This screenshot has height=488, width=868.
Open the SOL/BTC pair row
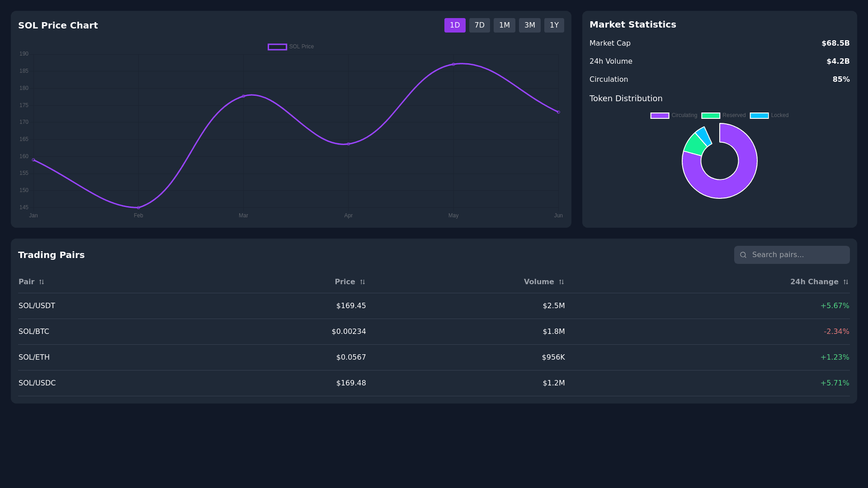[34, 332]
